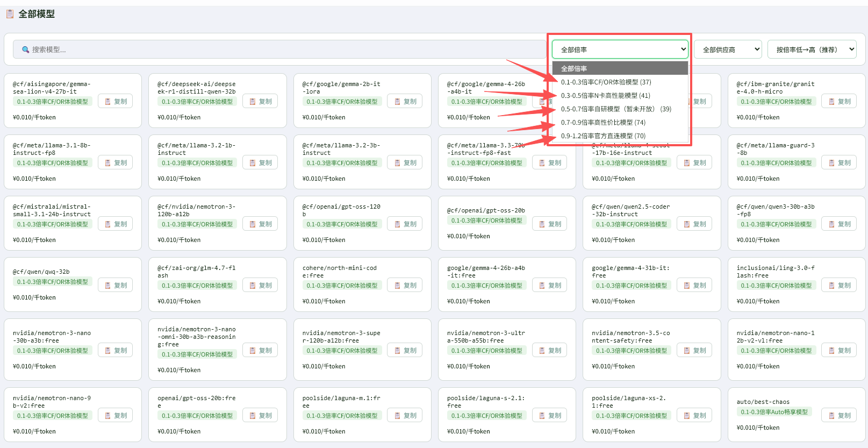This screenshot has height=448, width=868.
Task: Click the @cf/google/gemma-4-26b-a4b-it model name
Action: pyautogui.click(x=486, y=88)
